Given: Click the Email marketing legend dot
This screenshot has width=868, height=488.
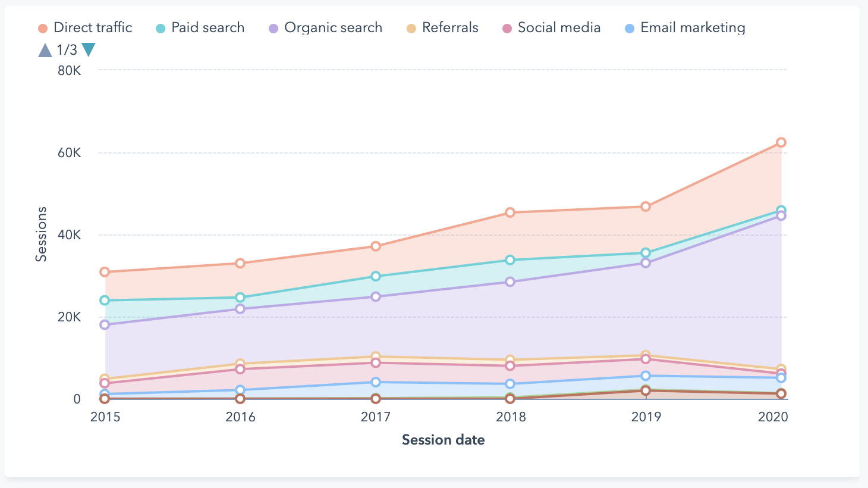Looking at the screenshot, I should click(630, 29).
